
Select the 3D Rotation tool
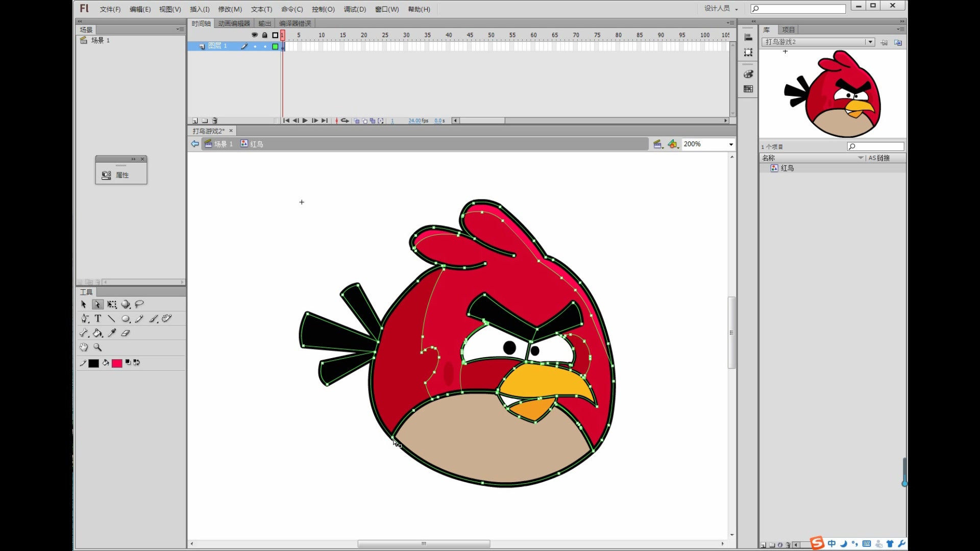[x=126, y=305]
